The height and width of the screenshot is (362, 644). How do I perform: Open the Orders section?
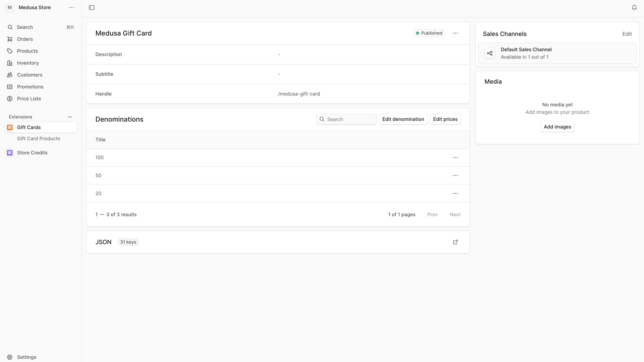[x=25, y=39]
